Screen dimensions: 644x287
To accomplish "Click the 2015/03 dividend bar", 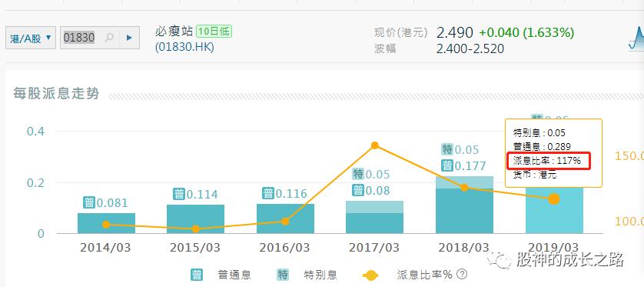I will pyautogui.click(x=195, y=219).
